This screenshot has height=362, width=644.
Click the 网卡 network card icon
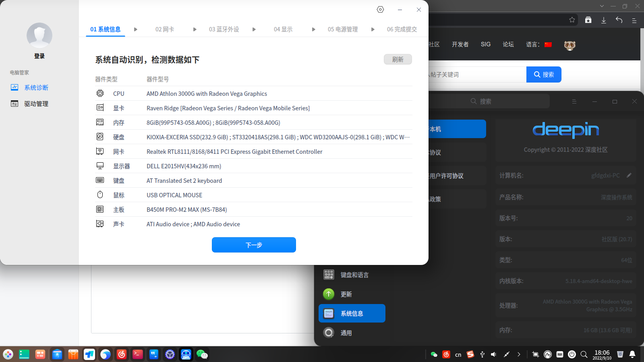(x=100, y=151)
